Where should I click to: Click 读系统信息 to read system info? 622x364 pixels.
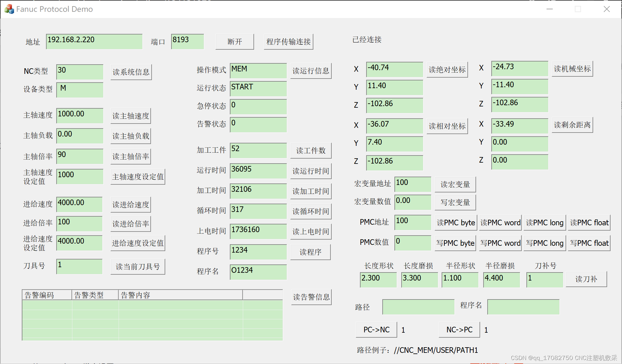point(131,72)
